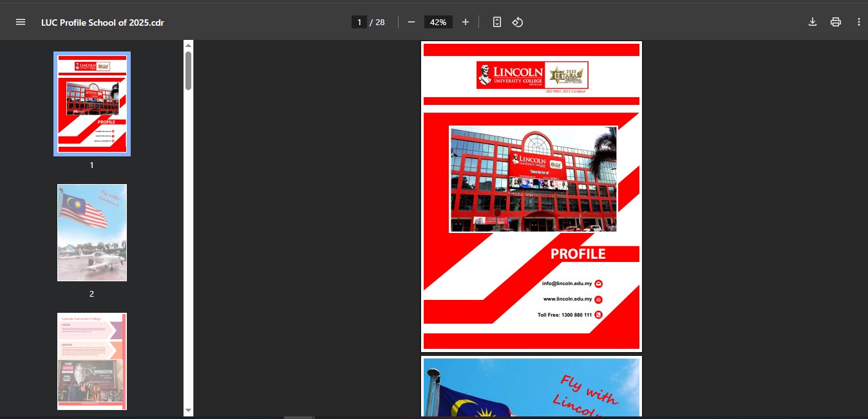
Task: Click the ISO 9001:2015 Certified text
Action: pyautogui.click(x=565, y=92)
